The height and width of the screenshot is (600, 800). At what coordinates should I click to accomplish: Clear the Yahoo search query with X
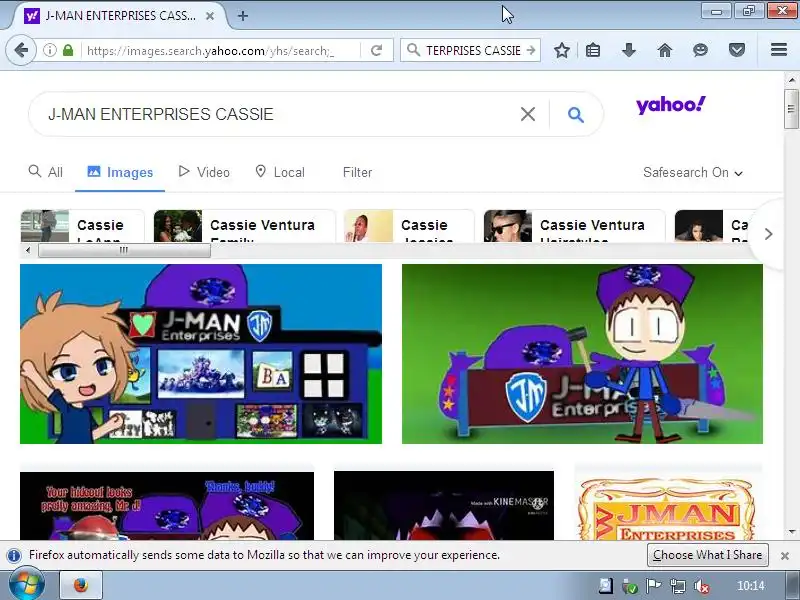click(x=528, y=114)
